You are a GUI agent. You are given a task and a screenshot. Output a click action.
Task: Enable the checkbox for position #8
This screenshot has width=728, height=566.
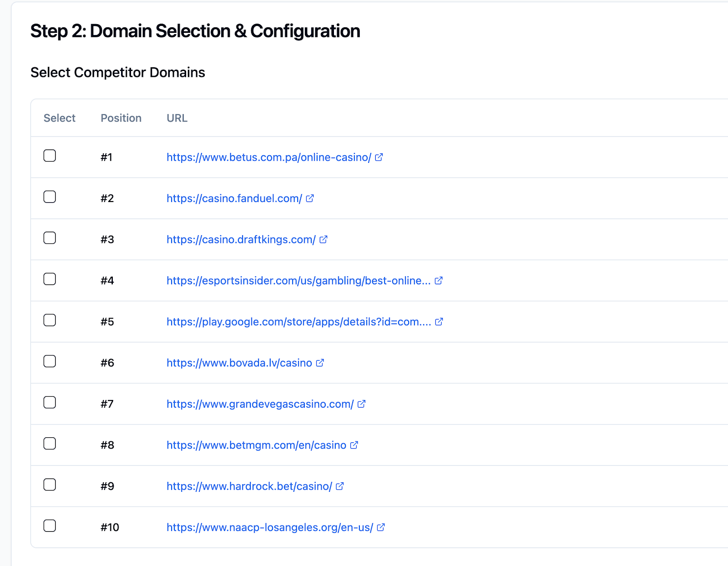click(50, 444)
